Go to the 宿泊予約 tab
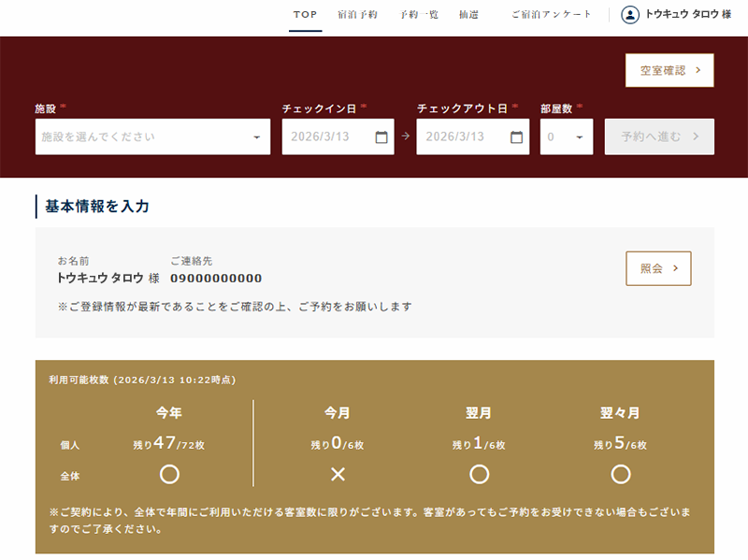The width and height of the screenshot is (748, 560). (x=357, y=14)
